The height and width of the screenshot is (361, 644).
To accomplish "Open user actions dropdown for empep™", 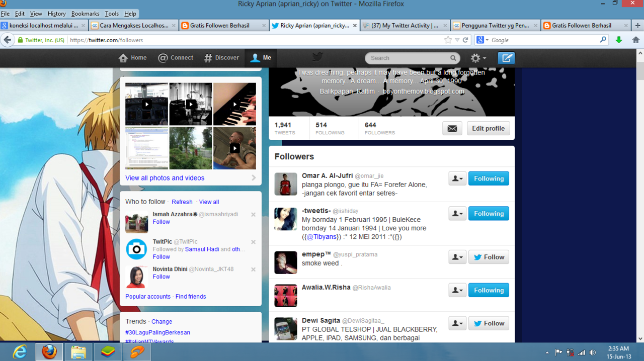I will [457, 257].
